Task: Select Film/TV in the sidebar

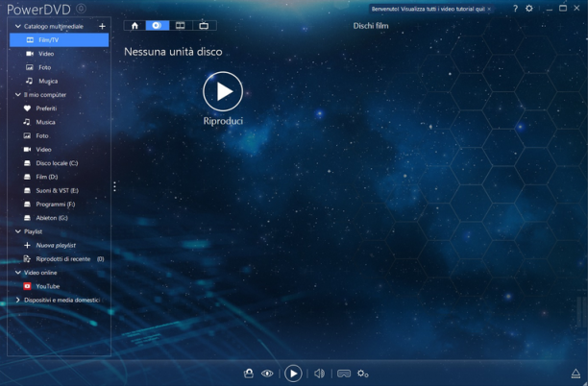Action: pos(60,39)
